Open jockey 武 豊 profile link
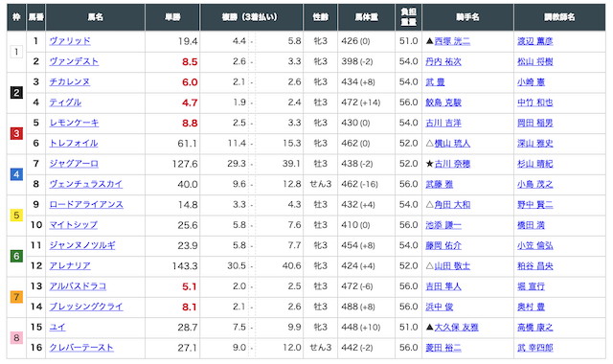 435,81
